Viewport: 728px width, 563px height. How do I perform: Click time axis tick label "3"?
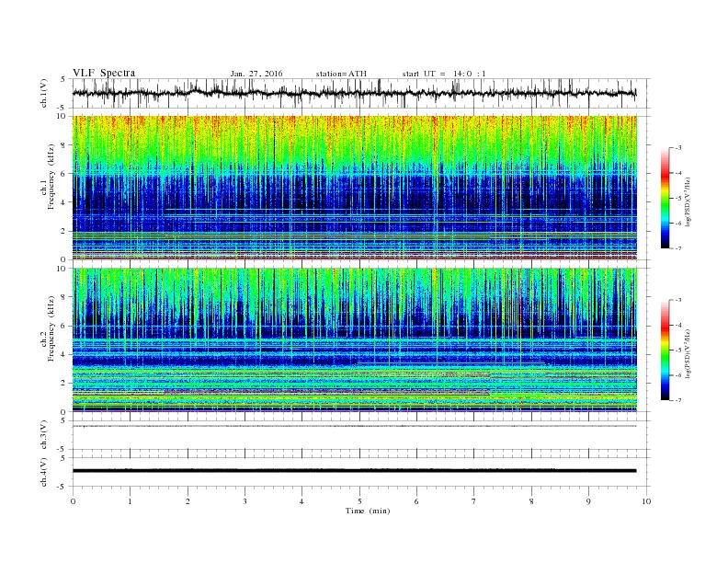click(245, 501)
